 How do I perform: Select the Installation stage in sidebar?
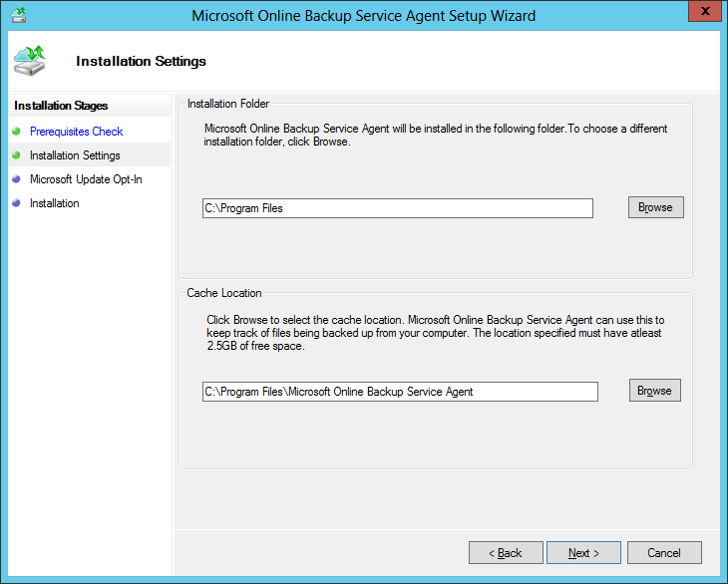pos(55,203)
